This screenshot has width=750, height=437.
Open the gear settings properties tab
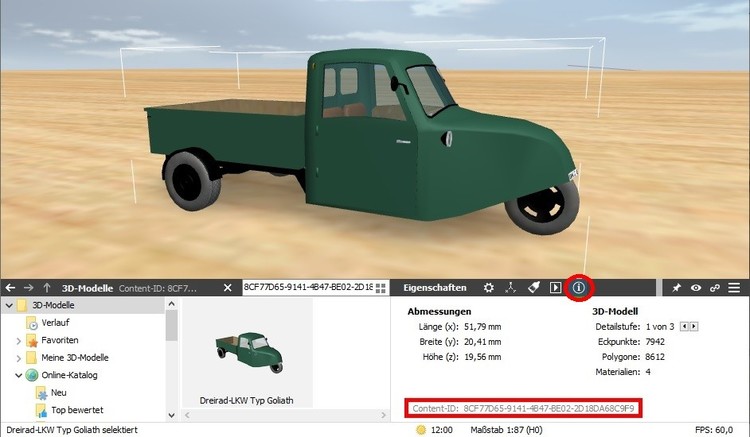(488, 287)
